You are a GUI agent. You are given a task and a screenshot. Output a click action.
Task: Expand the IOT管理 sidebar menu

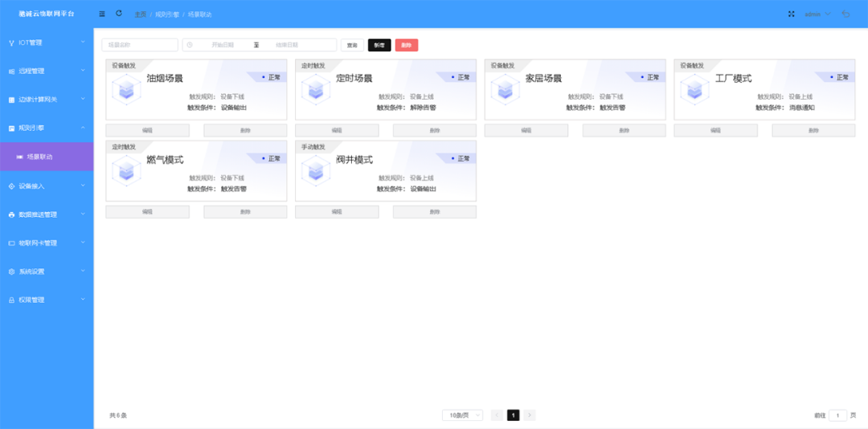47,43
